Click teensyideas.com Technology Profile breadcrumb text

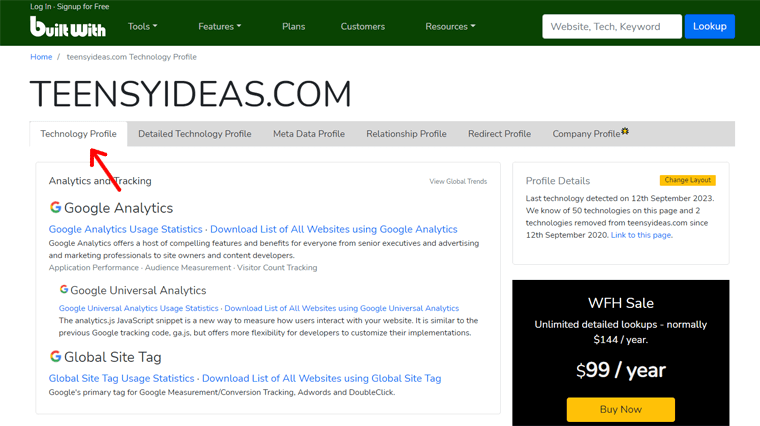131,57
